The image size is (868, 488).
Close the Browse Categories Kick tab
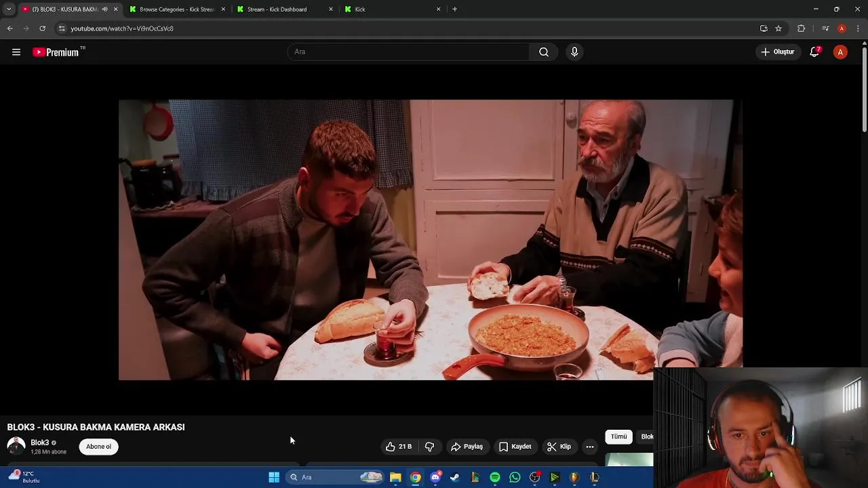[223, 9]
